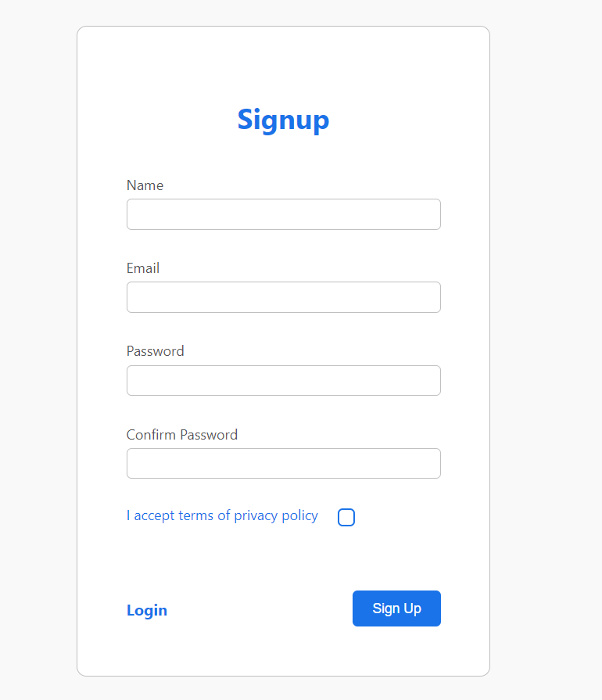Check the privacy policy acceptance checkbox
Image resolution: width=602 pixels, height=700 pixels.
tap(346, 517)
